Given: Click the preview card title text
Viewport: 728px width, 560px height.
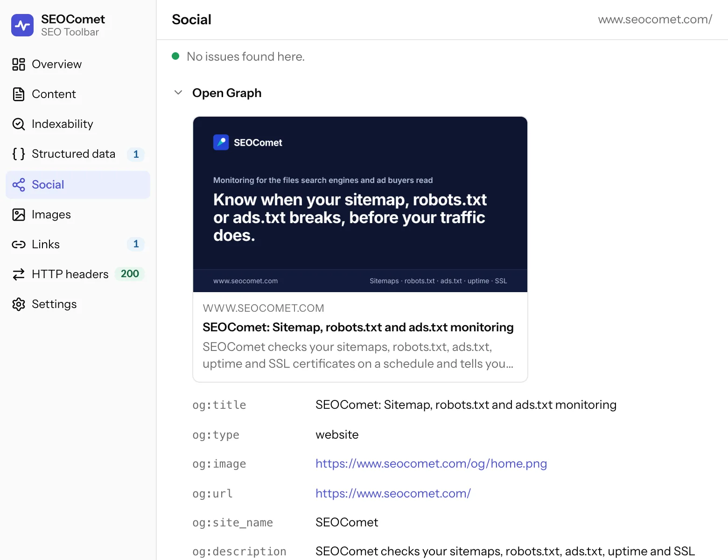Looking at the screenshot, I should (358, 327).
